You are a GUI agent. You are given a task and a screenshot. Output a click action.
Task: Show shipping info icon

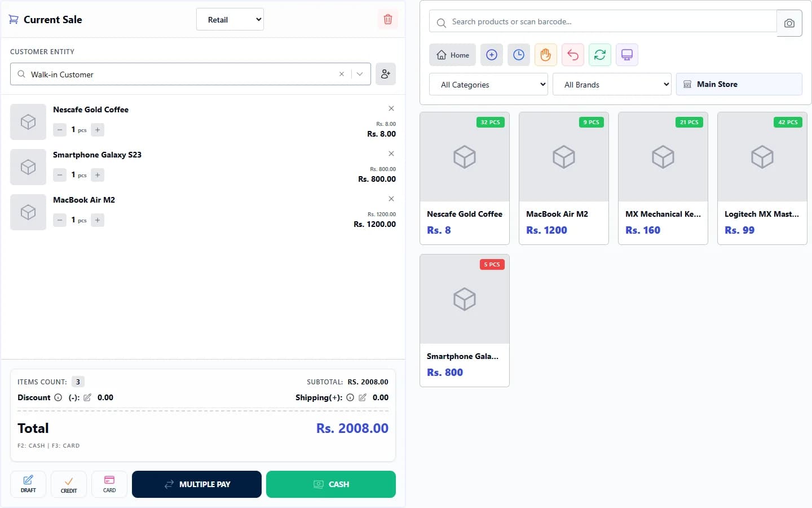point(350,397)
